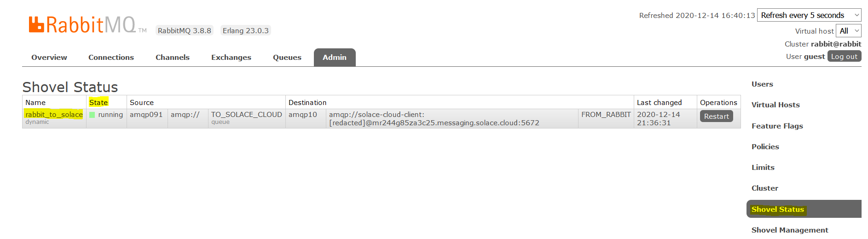Screen dimensions: 868x239
Task: Open Shovel Management in the sidebar
Action: [x=789, y=230]
